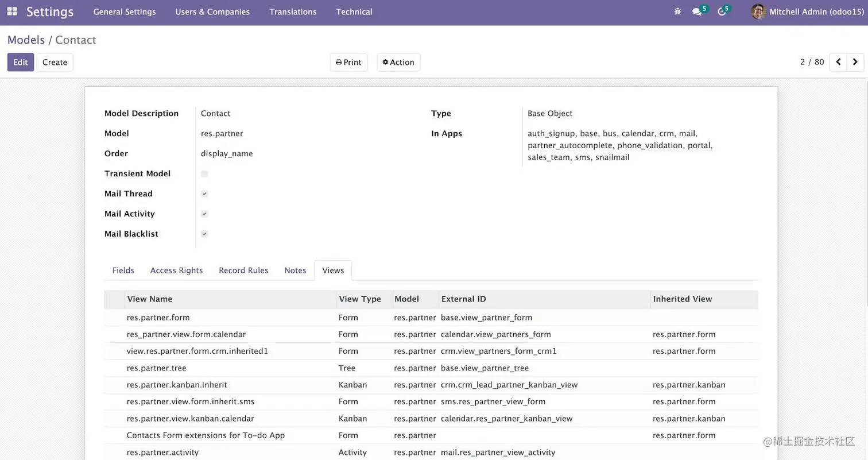The width and height of the screenshot is (868, 460).
Task: Open view.res.partner.form.crm.inherited1 row
Action: (431, 351)
